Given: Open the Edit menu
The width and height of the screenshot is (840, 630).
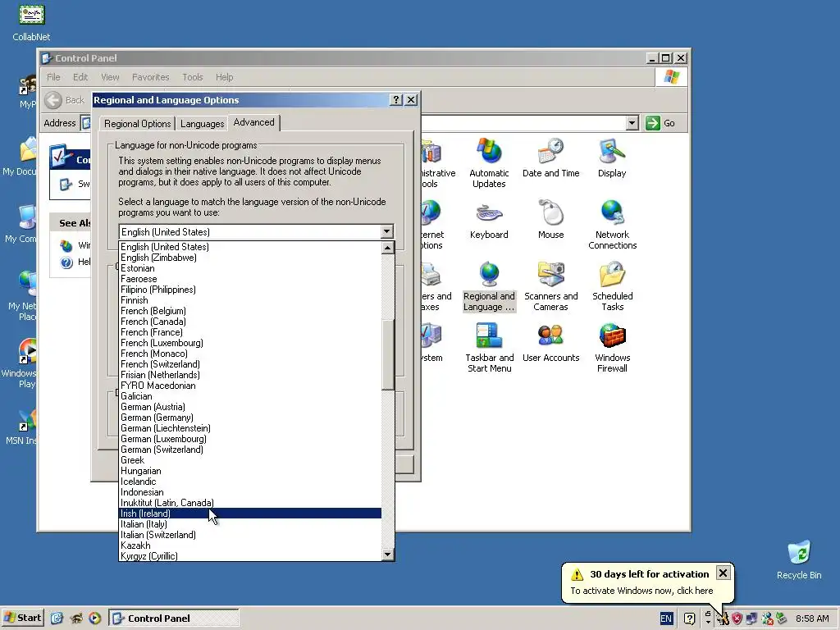Looking at the screenshot, I should [80, 77].
